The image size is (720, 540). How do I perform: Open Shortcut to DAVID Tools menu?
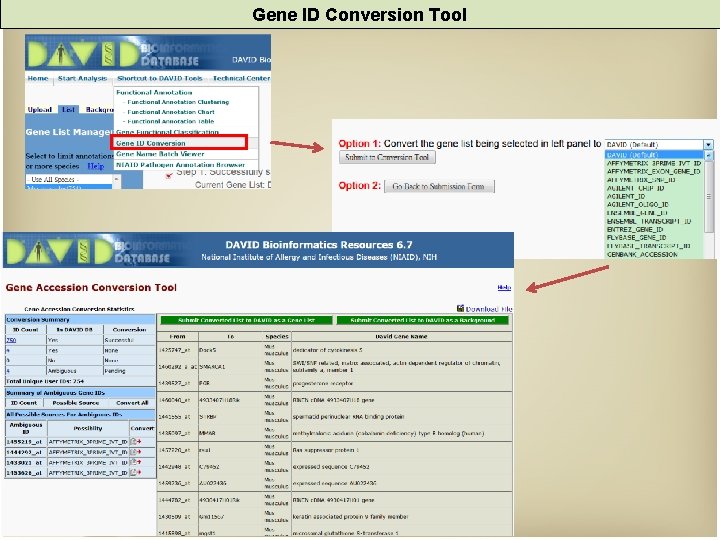click(x=159, y=79)
